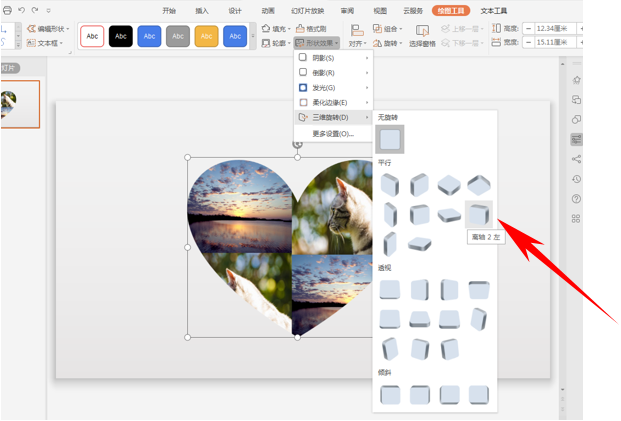Click the star icon in the right sidebar
Viewport: 621px width, 421px height.
(x=577, y=80)
